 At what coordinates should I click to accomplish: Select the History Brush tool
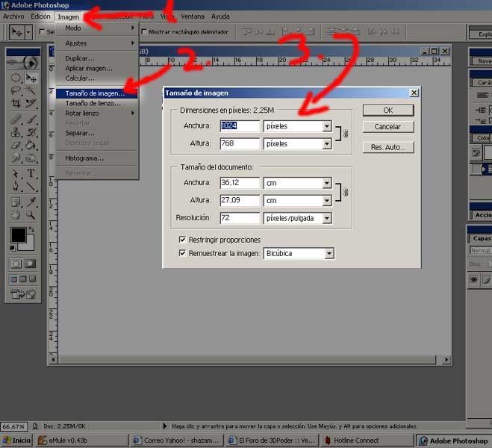(x=31, y=132)
